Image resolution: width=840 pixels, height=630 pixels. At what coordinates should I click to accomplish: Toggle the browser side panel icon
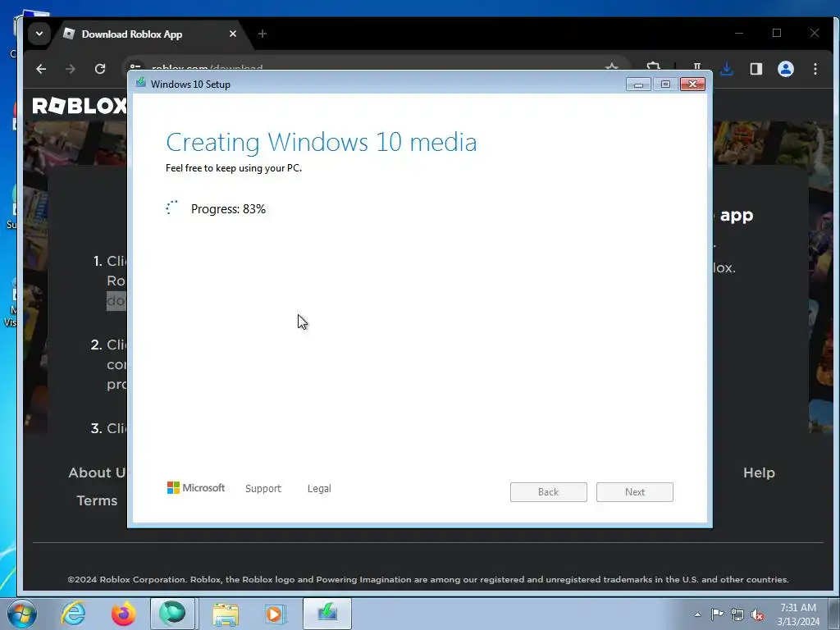point(756,69)
